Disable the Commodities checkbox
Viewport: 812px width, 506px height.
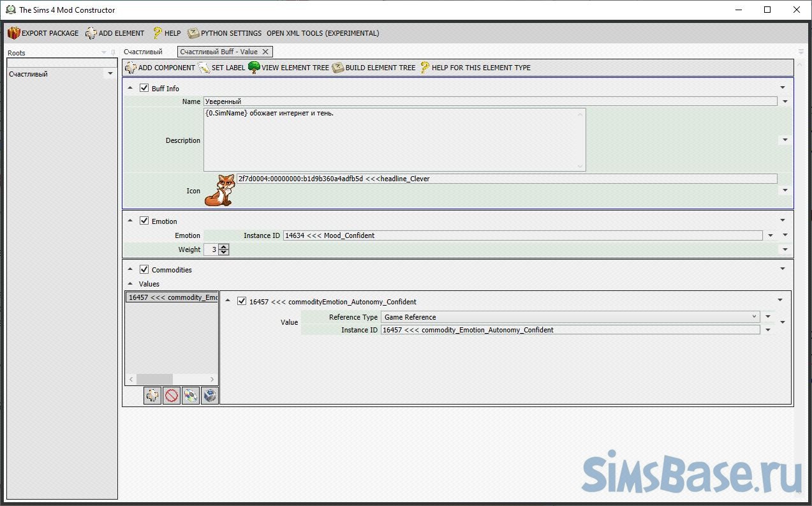tap(144, 269)
